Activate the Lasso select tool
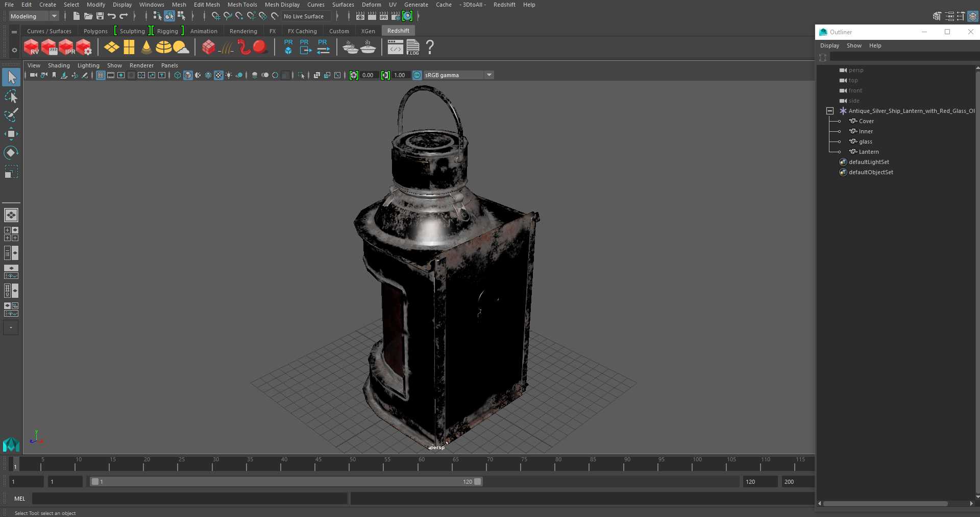The height and width of the screenshot is (517, 980). point(11,97)
